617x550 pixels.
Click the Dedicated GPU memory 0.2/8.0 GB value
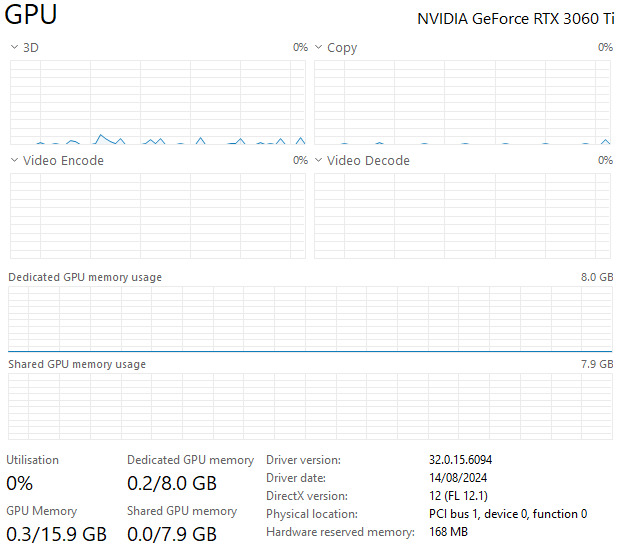(172, 484)
